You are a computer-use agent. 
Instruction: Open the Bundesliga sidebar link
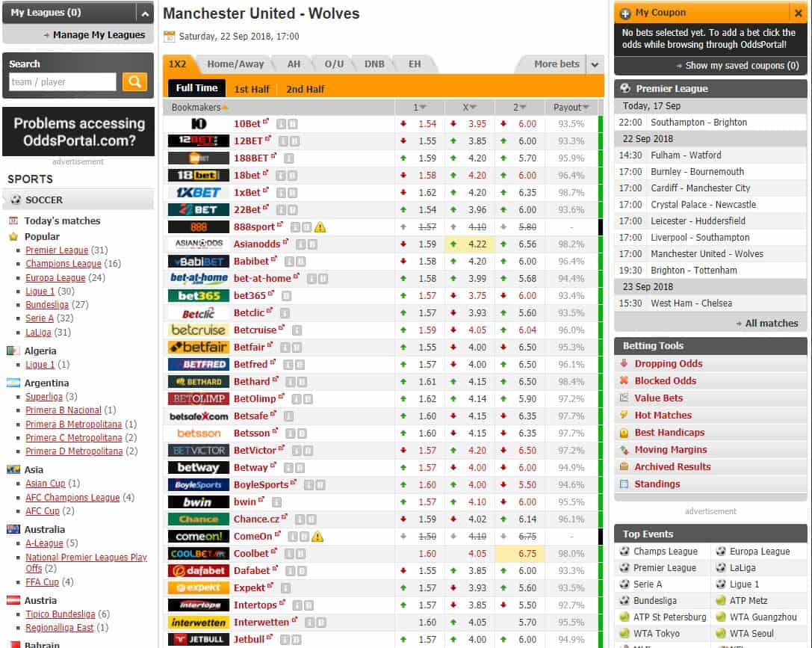(x=47, y=305)
